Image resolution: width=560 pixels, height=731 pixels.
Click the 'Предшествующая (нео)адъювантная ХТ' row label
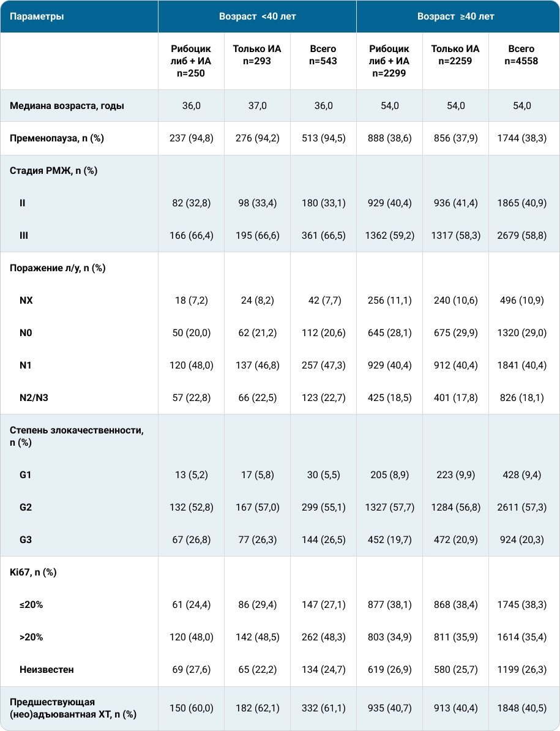[73, 708]
